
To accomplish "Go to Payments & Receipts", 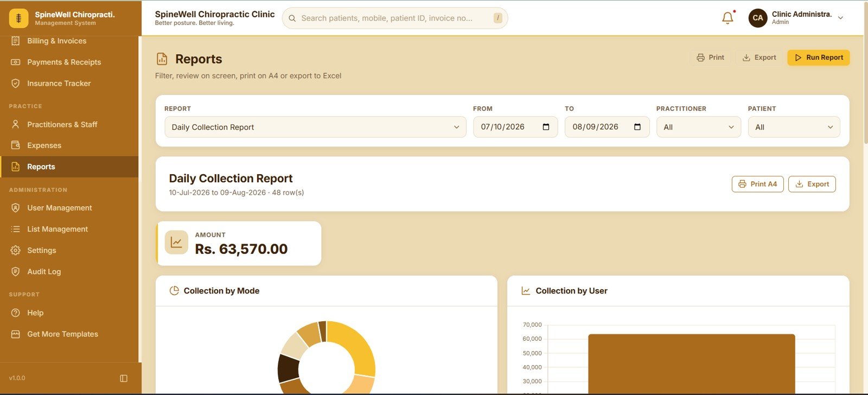I will (69, 62).
